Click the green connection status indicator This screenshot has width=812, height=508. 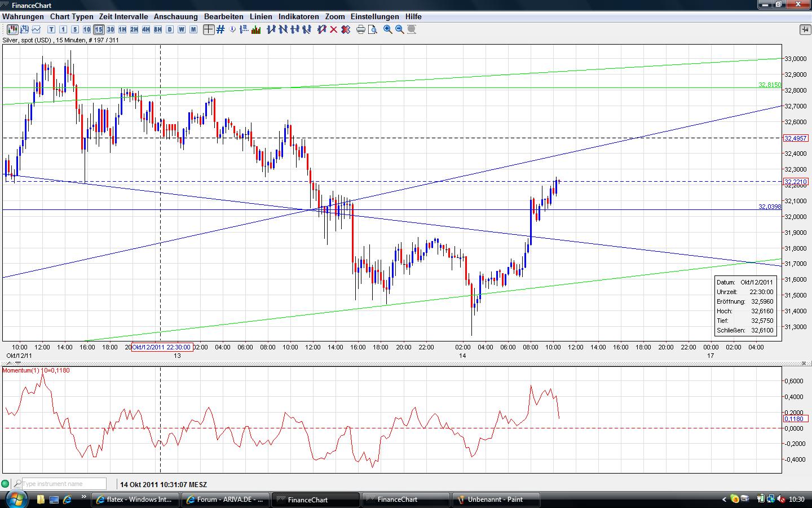click(6, 484)
